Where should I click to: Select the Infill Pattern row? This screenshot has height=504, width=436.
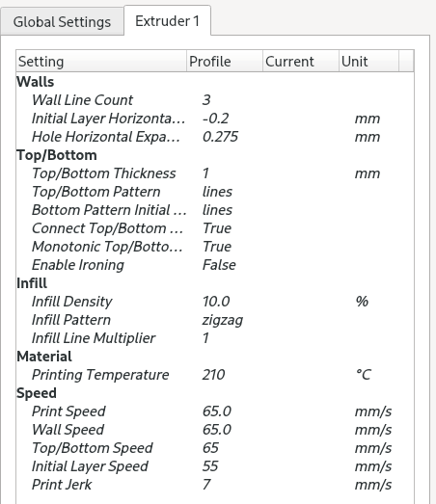(215, 320)
